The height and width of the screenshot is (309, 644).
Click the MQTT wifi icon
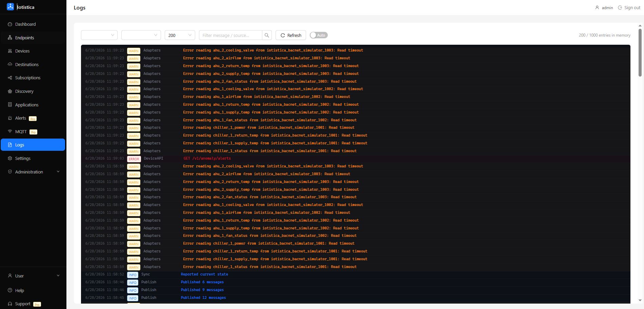tap(10, 131)
